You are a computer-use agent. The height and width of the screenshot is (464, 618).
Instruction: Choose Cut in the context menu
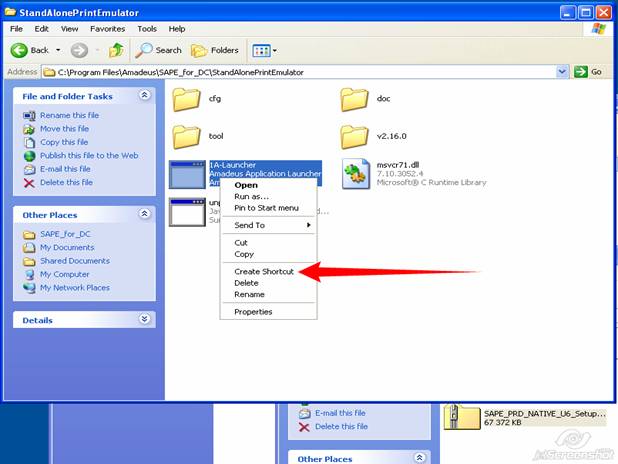268,243
